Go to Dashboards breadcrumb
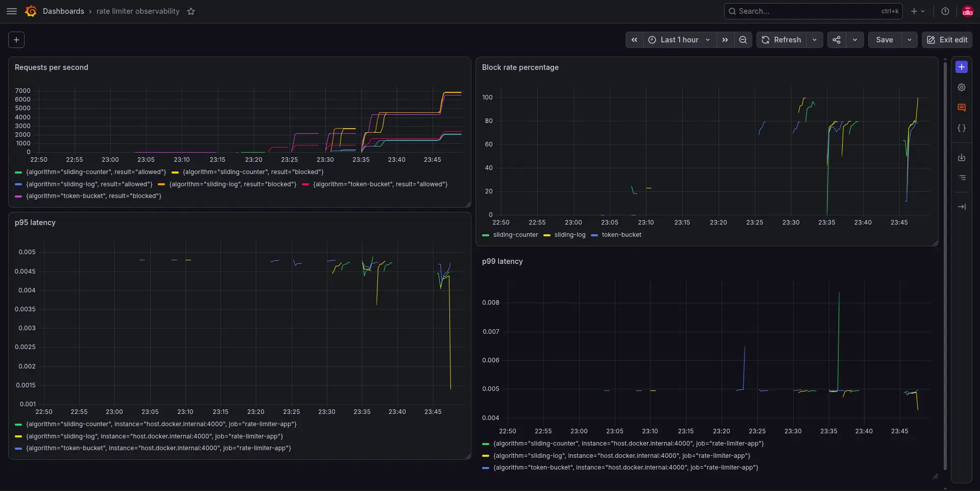 [x=63, y=11]
